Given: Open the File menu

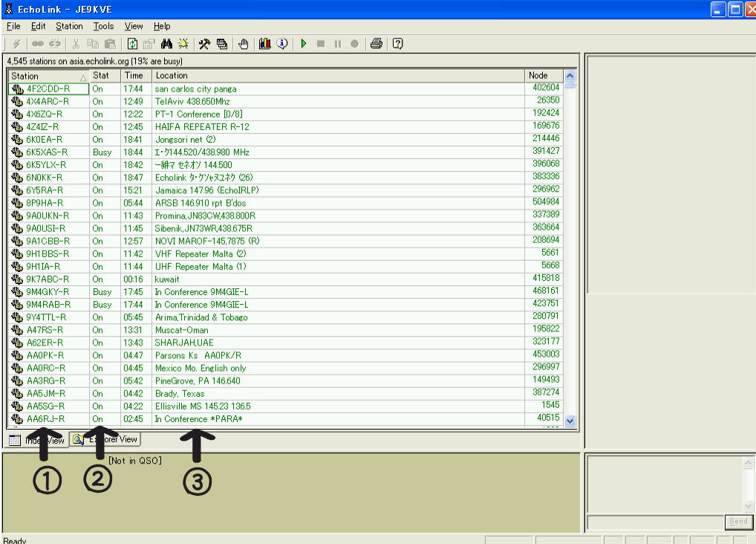Looking at the screenshot, I should (x=13, y=26).
